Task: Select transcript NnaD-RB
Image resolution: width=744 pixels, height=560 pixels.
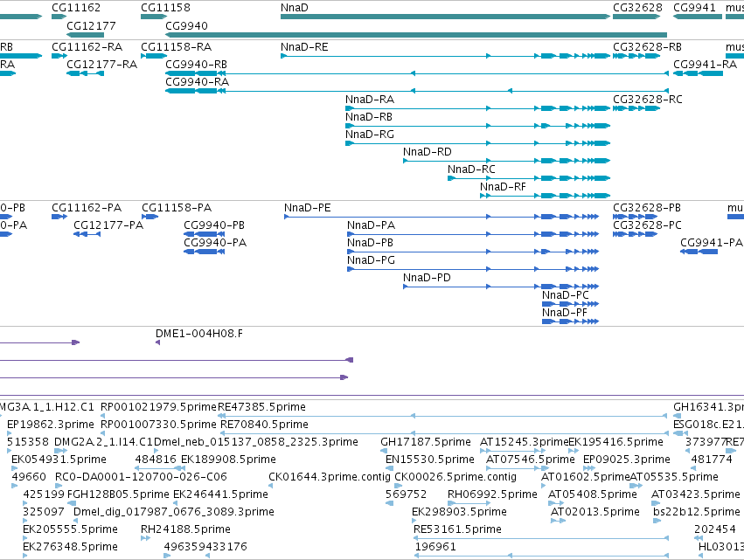Action: pos(478,126)
